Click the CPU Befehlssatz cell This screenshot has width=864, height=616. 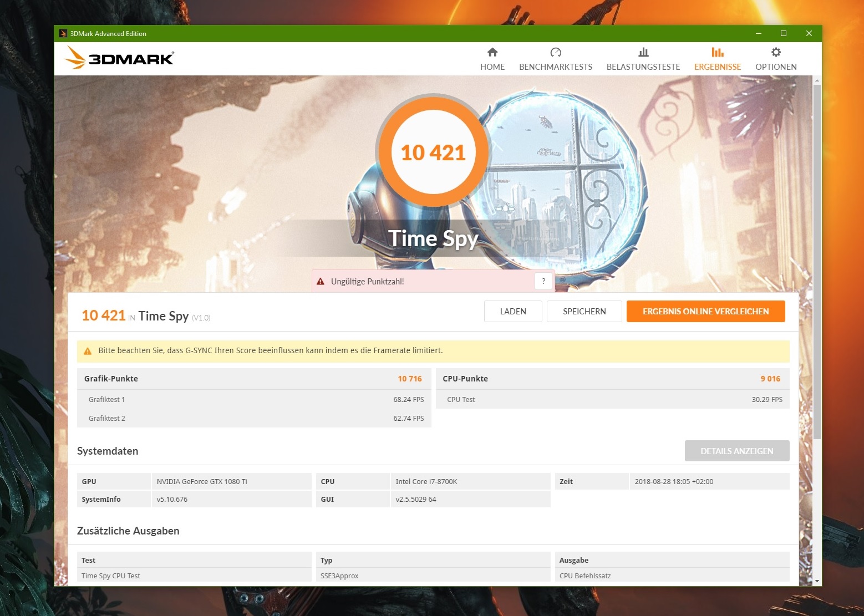tap(672, 576)
